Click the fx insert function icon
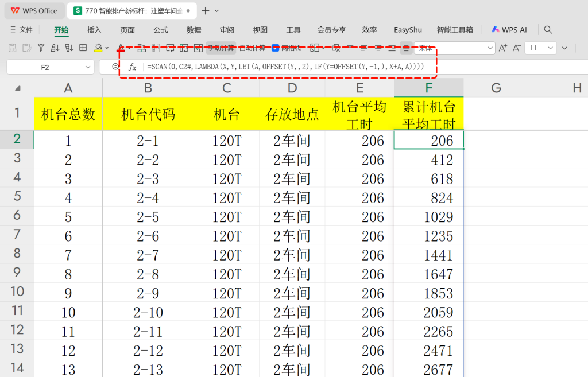This screenshot has width=588, height=377. click(133, 67)
